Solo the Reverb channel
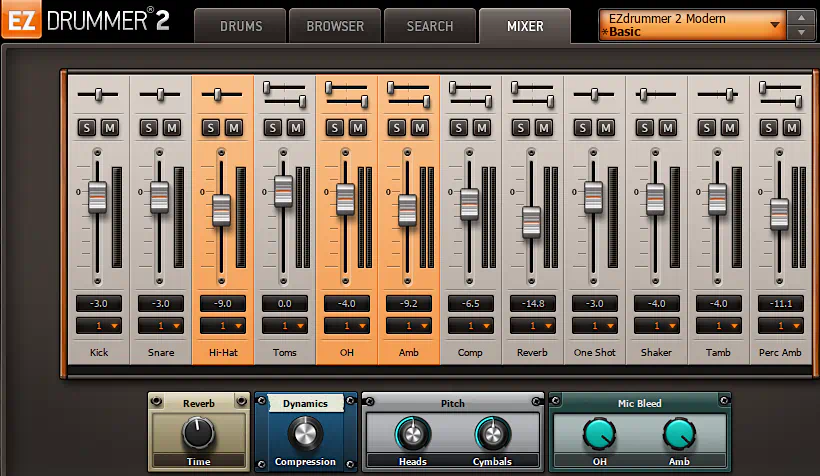This screenshot has height=476, width=820. pyautogui.click(x=521, y=128)
